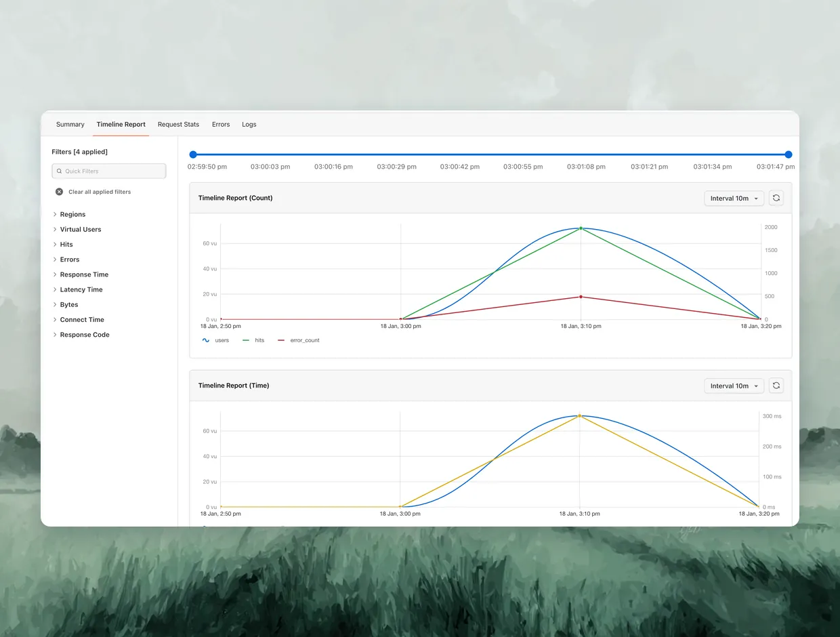
Task: Click the 03:01:47 pm end time label
Action: [776, 167]
